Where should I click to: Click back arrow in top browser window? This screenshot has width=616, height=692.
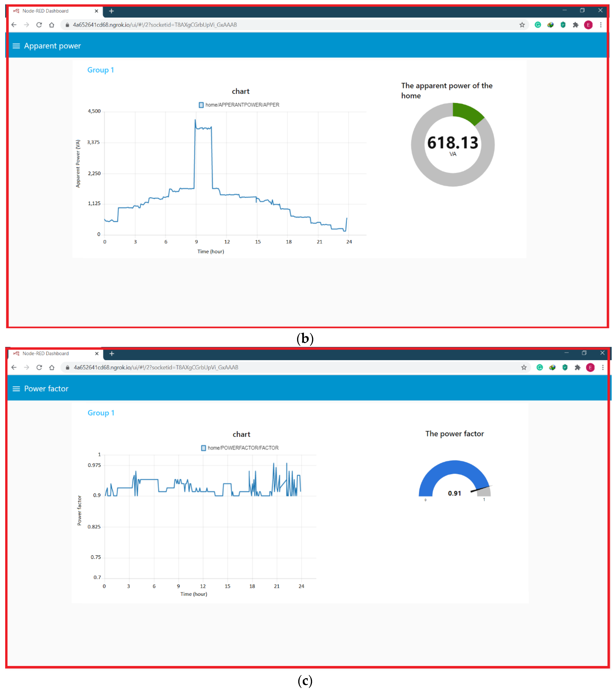coord(14,25)
